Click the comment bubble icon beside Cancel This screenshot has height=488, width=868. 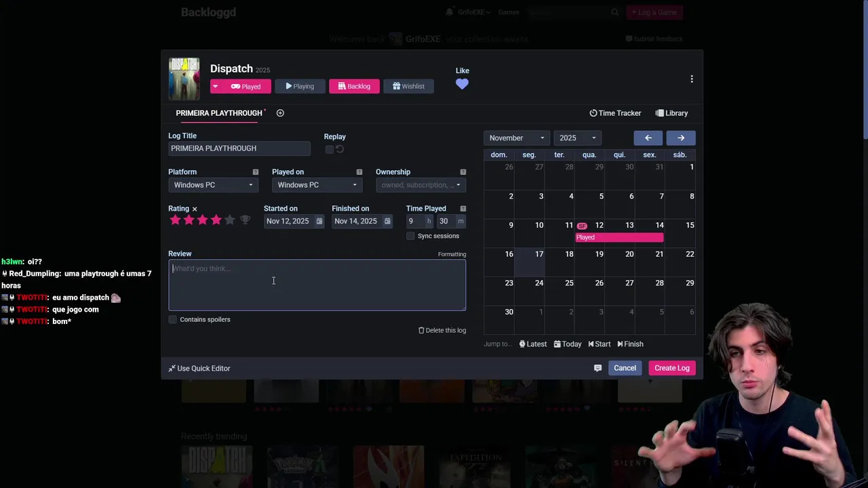pyautogui.click(x=597, y=368)
